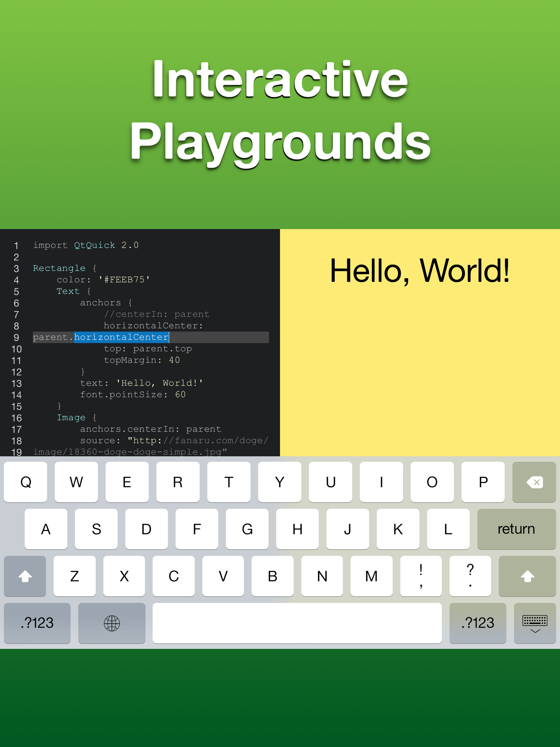
Task: Click the text: 'Hello, World!' code line
Action: pos(142,383)
